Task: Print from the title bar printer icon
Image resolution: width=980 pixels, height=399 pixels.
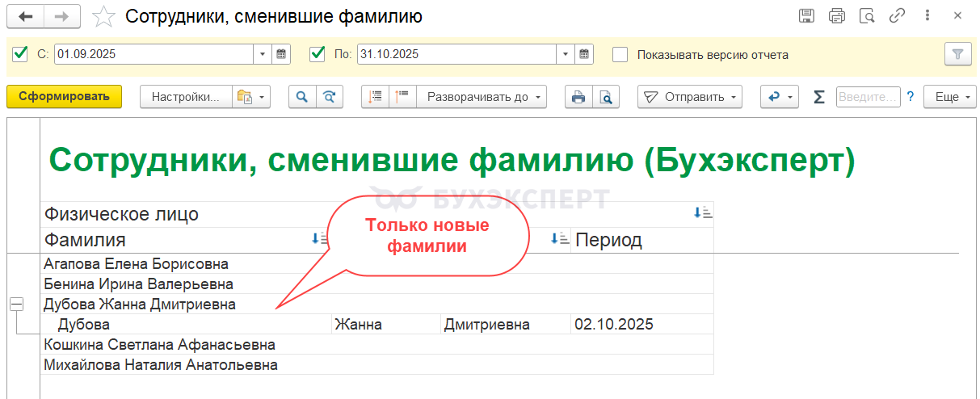Action: 837,15
